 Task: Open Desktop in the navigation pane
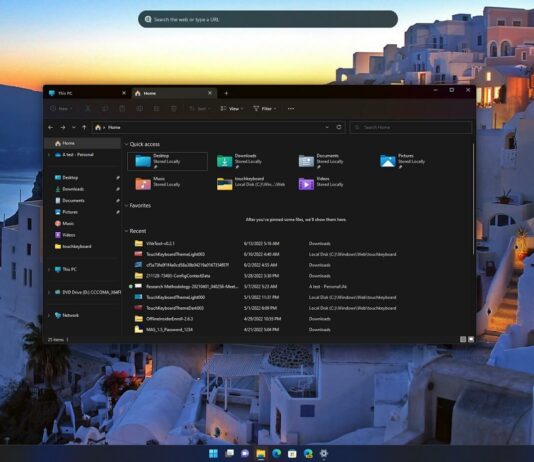pos(70,178)
